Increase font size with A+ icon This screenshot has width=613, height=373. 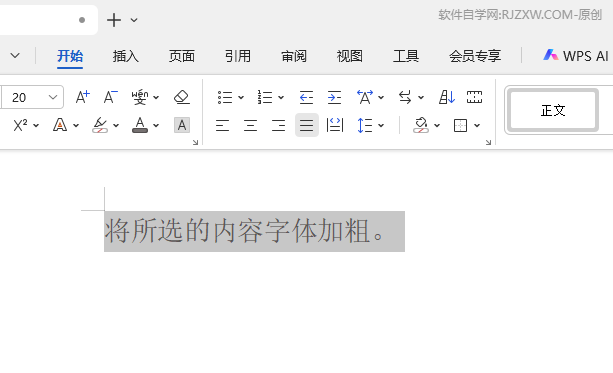point(82,97)
